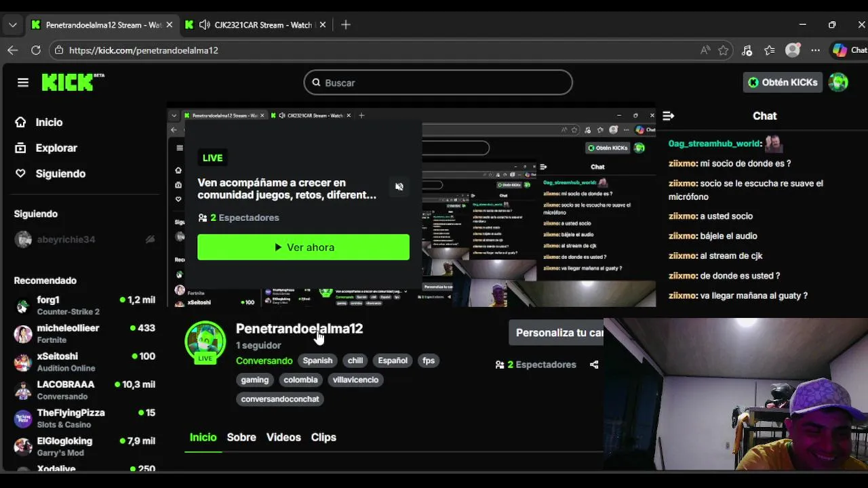868x488 pixels.
Task: Close the Penetrandoelalma12 Stream tab
Action: (x=169, y=25)
